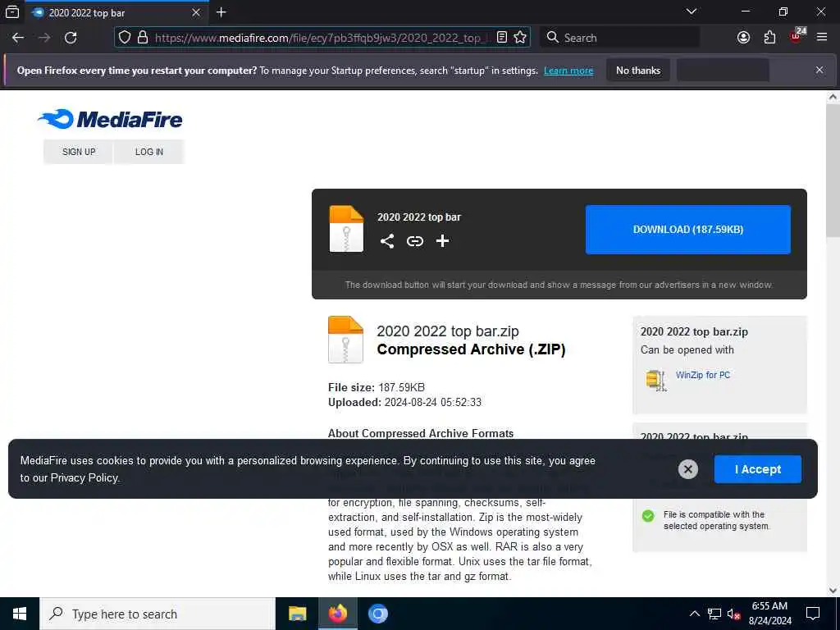840x630 pixels.
Task: Copy link using the chain icon
Action: pyautogui.click(x=414, y=241)
